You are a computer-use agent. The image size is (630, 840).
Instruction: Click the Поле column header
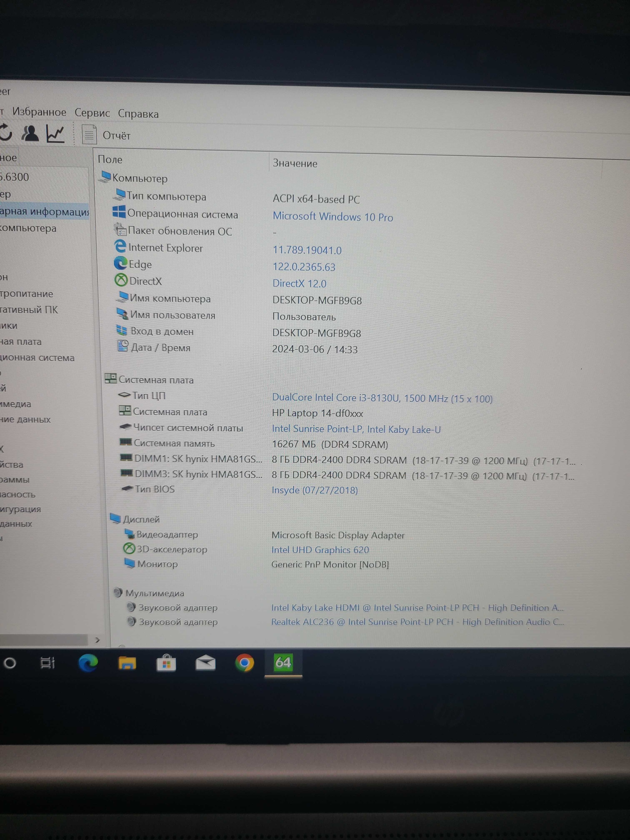pos(110,160)
